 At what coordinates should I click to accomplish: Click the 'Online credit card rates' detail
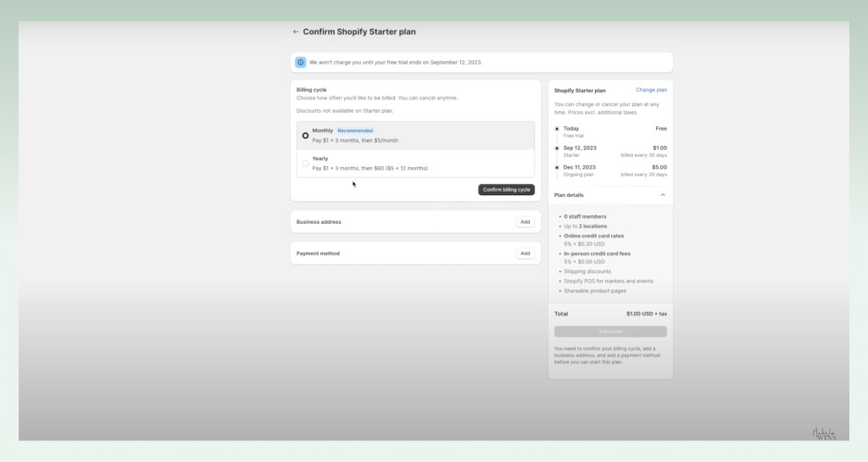click(593, 236)
